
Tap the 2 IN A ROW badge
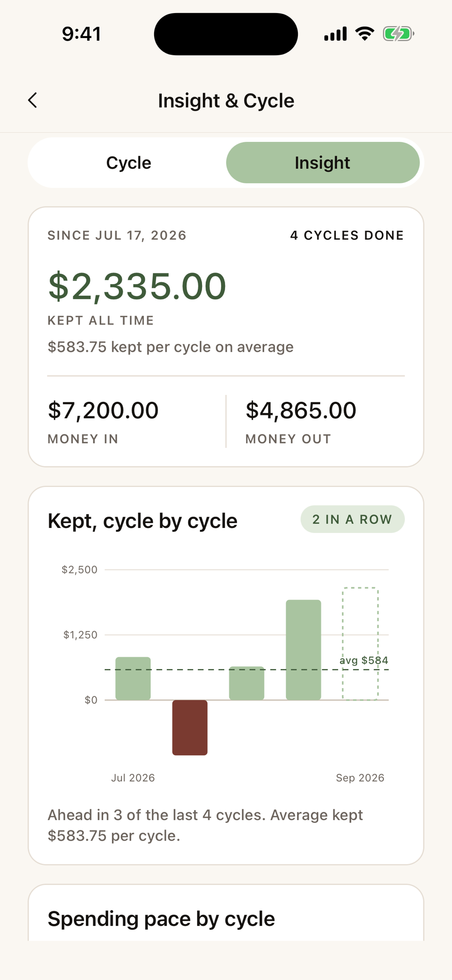tap(353, 519)
